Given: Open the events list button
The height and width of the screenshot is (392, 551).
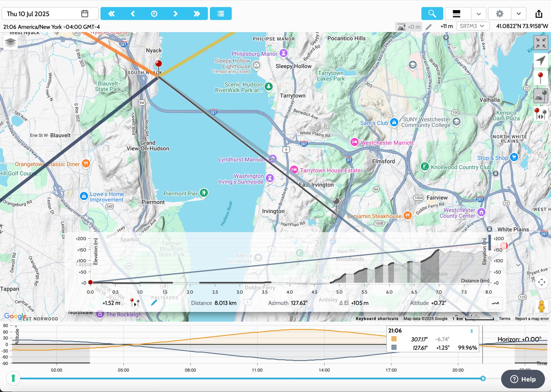Looking at the screenshot, I should [x=221, y=13].
